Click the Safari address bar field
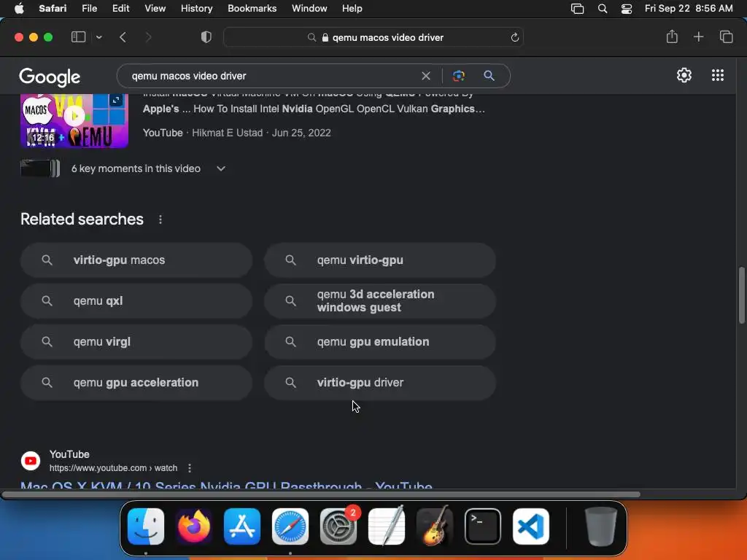The height and width of the screenshot is (560, 747). click(x=373, y=37)
